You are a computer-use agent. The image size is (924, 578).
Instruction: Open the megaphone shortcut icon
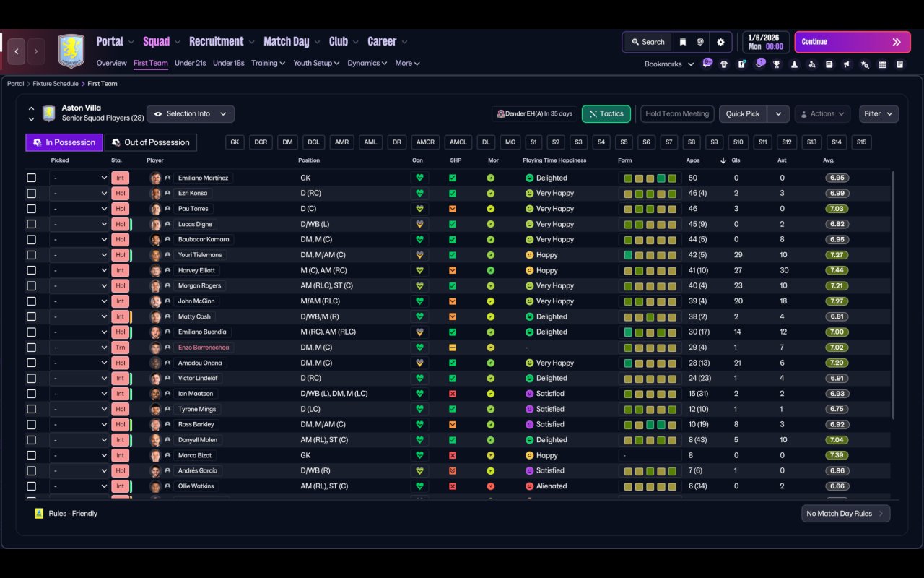pyautogui.click(x=847, y=64)
